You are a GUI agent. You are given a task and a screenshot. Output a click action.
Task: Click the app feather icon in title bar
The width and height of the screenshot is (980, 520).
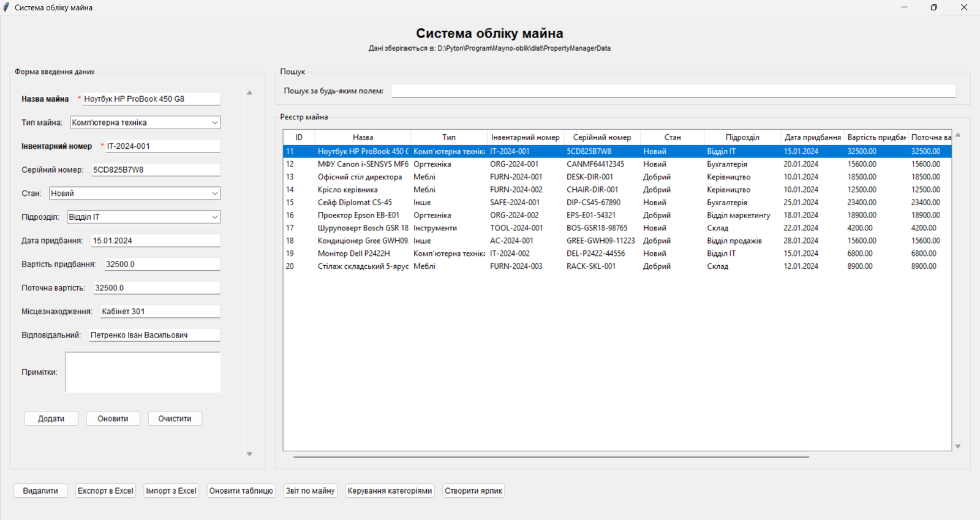(x=7, y=7)
